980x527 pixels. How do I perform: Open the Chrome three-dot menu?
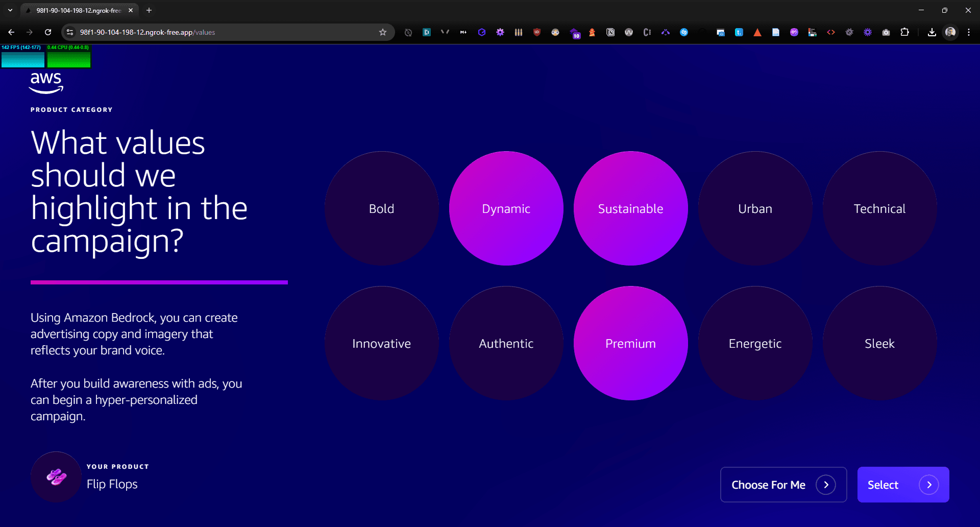[x=969, y=32]
